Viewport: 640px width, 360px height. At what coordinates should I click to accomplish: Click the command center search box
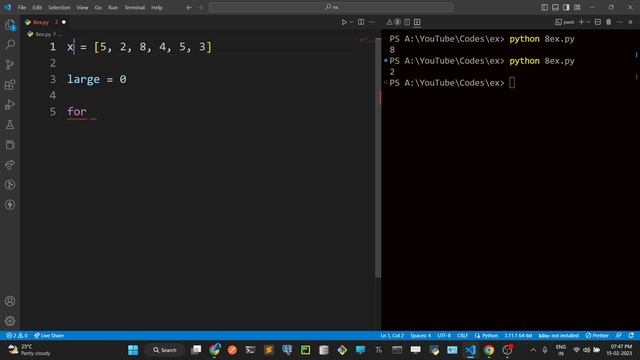331,7
